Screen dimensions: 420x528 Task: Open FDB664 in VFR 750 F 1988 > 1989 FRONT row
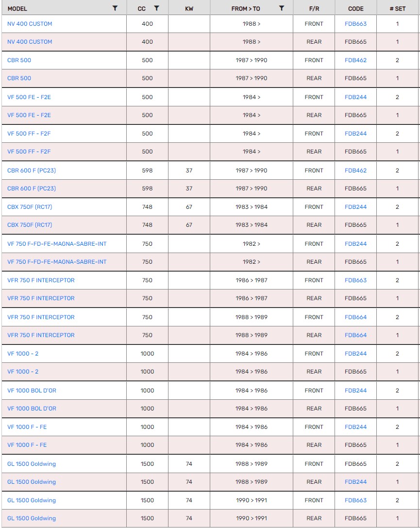point(356,317)
